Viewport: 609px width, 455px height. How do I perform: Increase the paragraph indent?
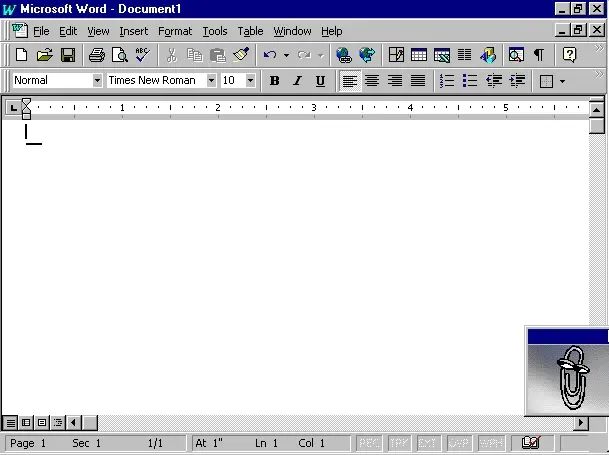[517, 81]
